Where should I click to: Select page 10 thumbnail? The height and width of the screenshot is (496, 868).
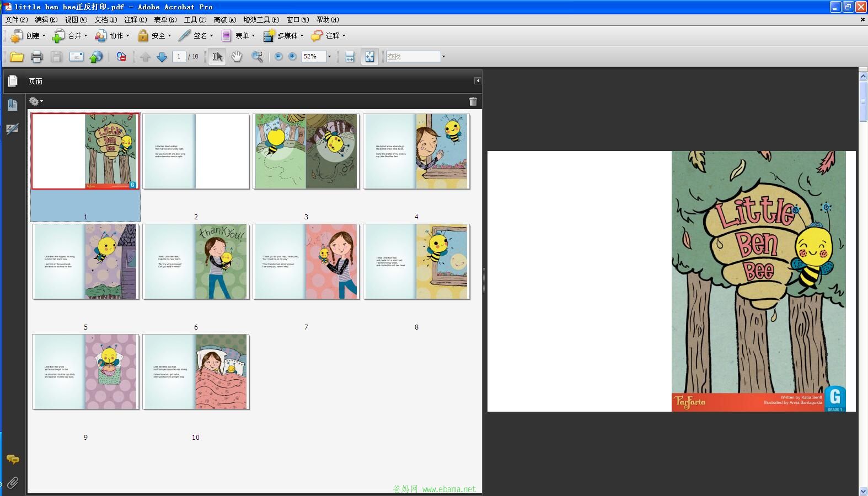coord(196,371)
